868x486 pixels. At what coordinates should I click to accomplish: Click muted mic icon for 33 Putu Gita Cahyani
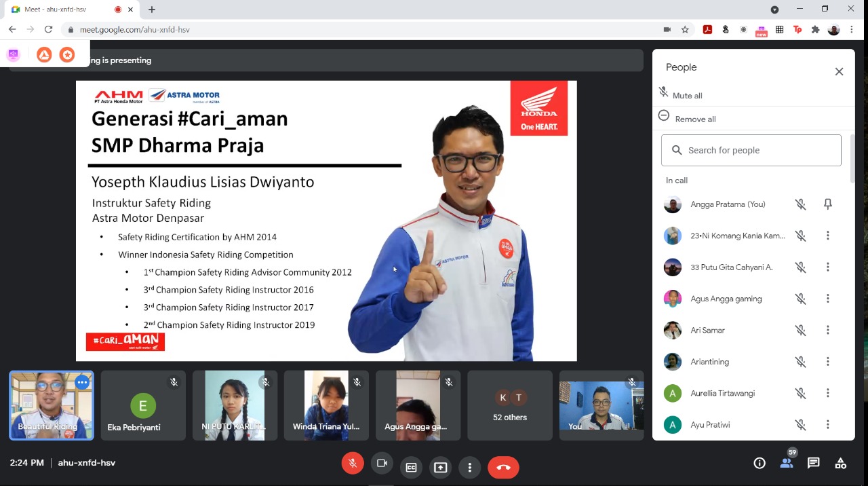(801, 267)
